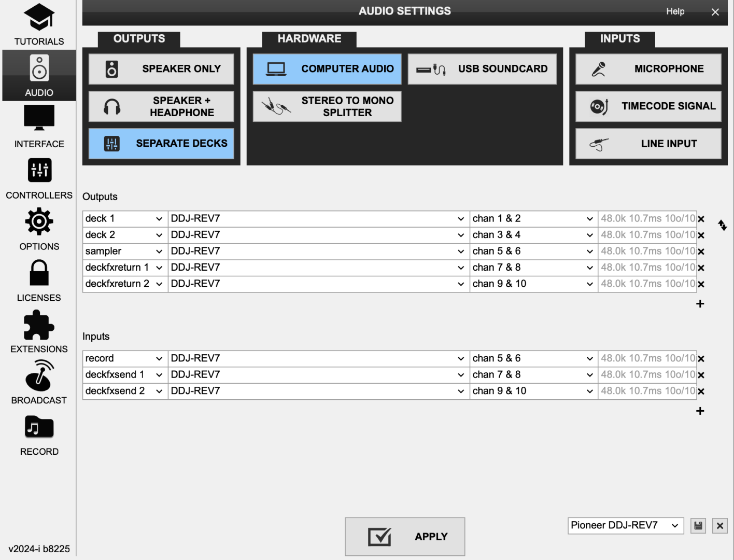Click the Help link
The image size is (734, 560).
(675, 11)
